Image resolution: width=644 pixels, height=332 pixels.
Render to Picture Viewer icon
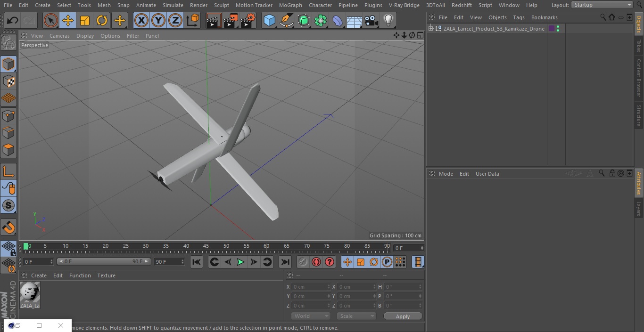pyautogui.click(x=231, y=20)
